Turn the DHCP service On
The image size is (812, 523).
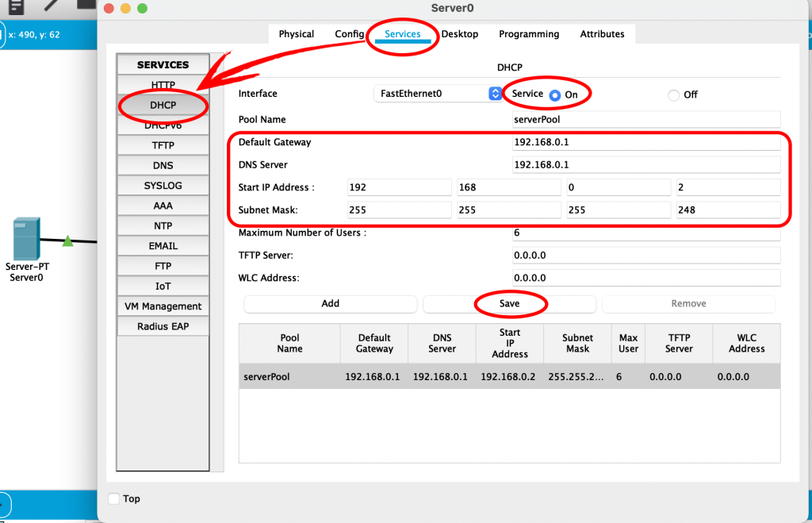point(554,94)
